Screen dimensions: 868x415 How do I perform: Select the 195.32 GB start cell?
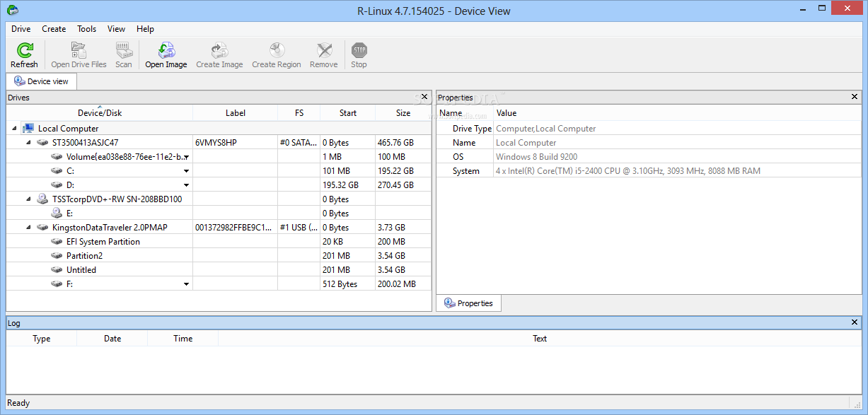click(348, 185)
